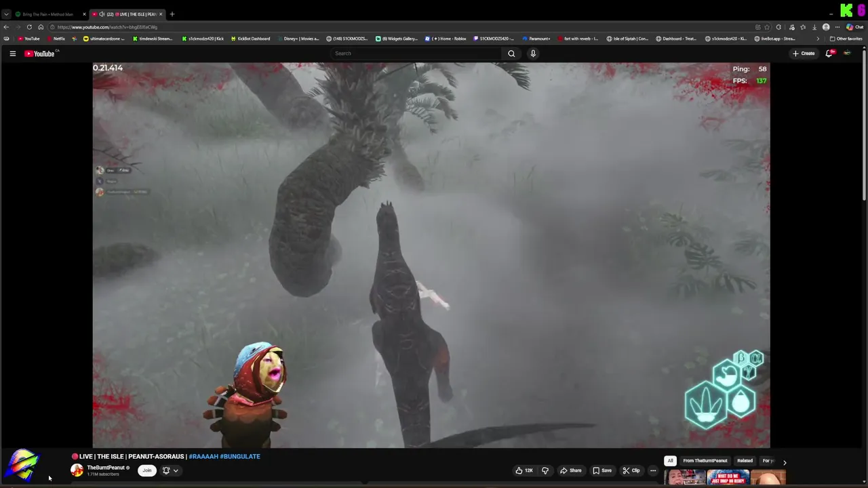Reload the current page

click(x=29, y=27)
